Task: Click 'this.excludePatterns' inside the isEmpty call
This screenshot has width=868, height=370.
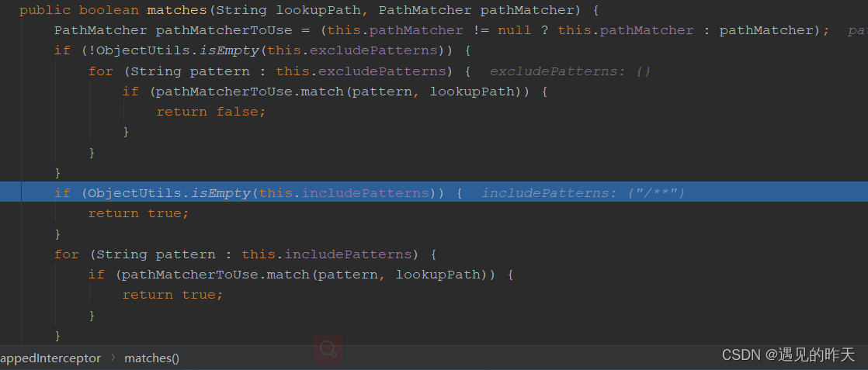Action: coord(352,51)
